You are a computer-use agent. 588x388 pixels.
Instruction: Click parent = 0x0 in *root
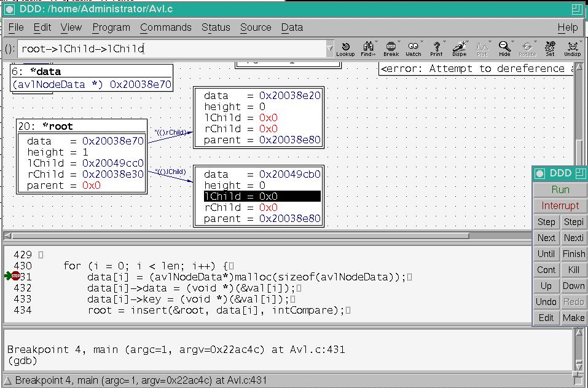(64, 185)
